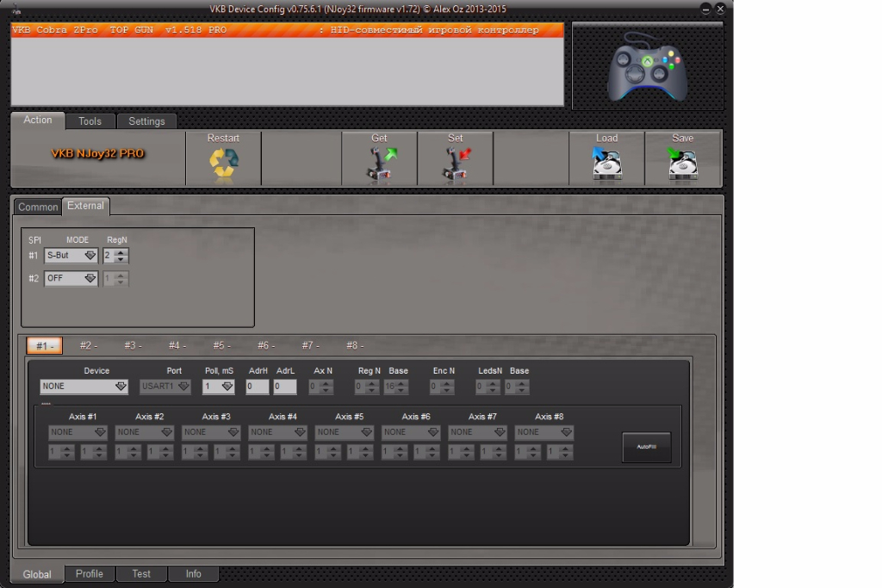Click the Load hard drive icon
882x588 pixels.
click(x=606, y=164)
